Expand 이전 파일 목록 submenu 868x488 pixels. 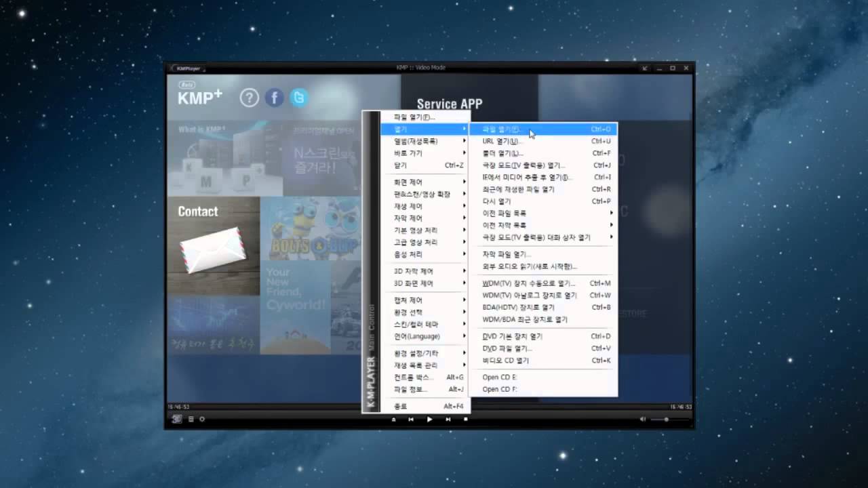pyautogui.click(x=543, y=213)
